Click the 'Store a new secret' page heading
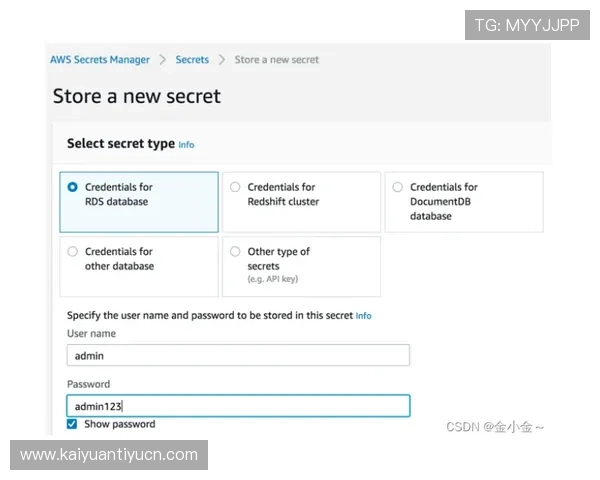This screenshot has height=480, width=600. [136, 97]
